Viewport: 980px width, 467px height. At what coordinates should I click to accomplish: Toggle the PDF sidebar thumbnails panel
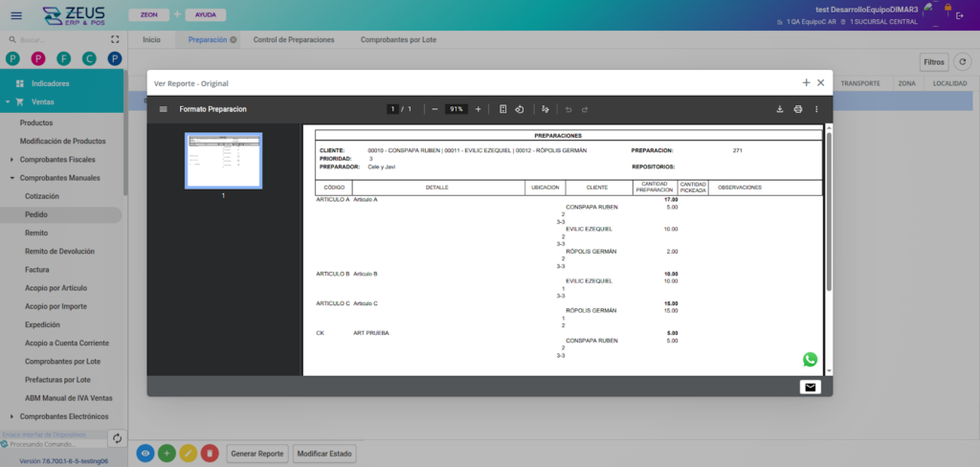tap(164, 109)
